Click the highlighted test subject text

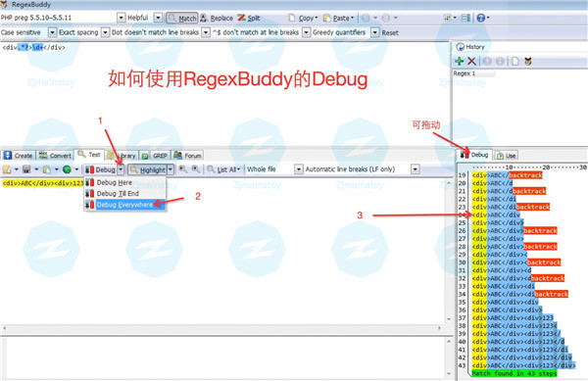point(43,183)
